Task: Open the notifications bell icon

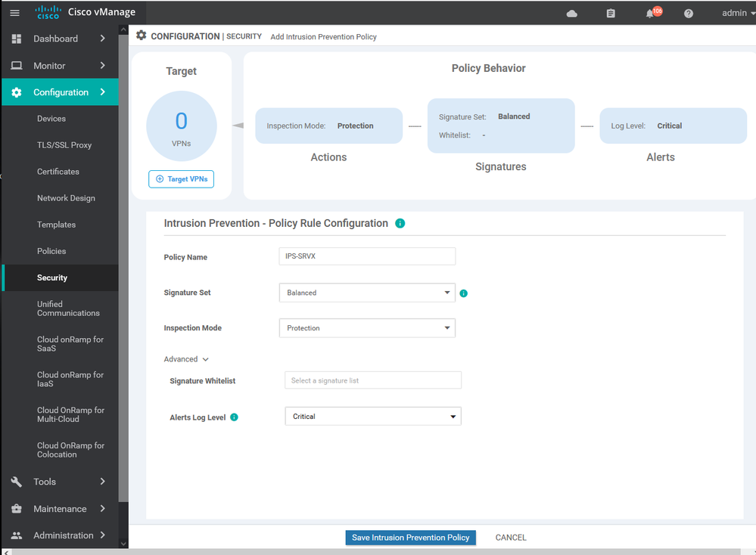Action: click(650, 14)
